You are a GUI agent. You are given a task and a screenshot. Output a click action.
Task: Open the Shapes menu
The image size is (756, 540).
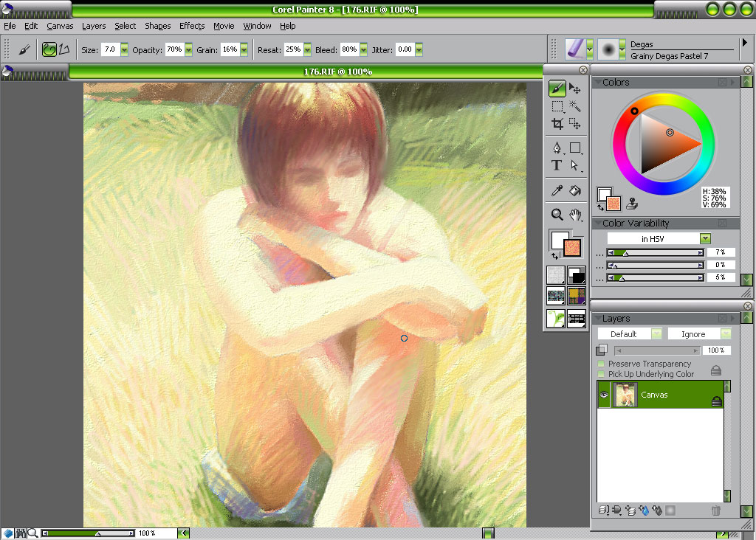[x=158, y=26]
